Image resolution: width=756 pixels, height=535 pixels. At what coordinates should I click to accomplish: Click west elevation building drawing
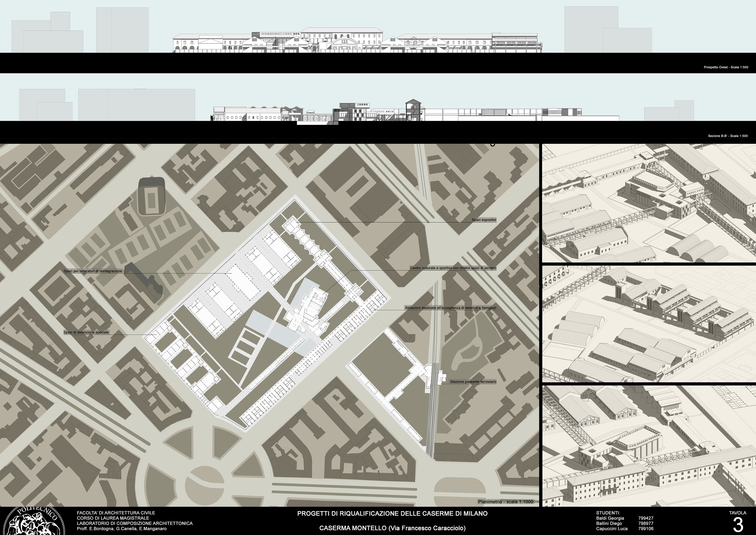point(357,41)
